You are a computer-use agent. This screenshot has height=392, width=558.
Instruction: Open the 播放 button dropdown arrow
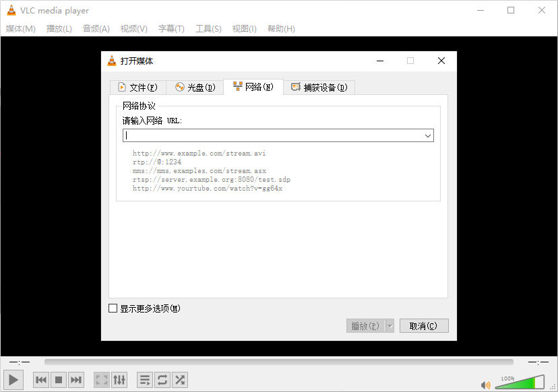[x=389, y=325]
